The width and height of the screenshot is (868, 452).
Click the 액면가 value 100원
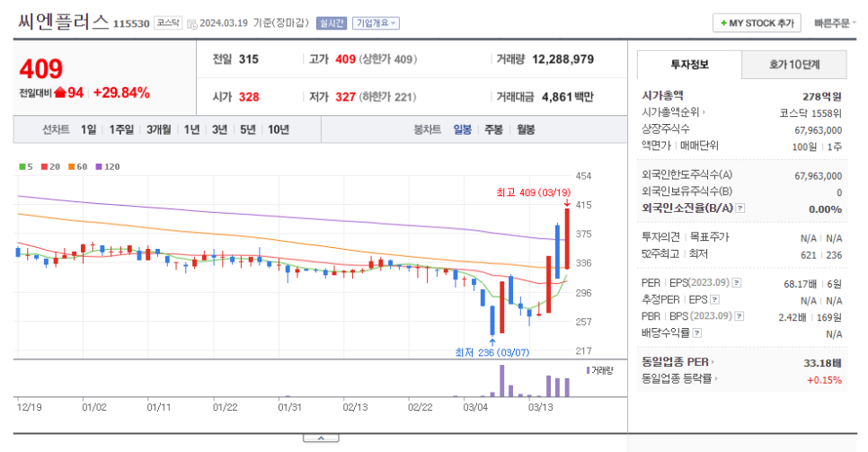coord(804,146)
